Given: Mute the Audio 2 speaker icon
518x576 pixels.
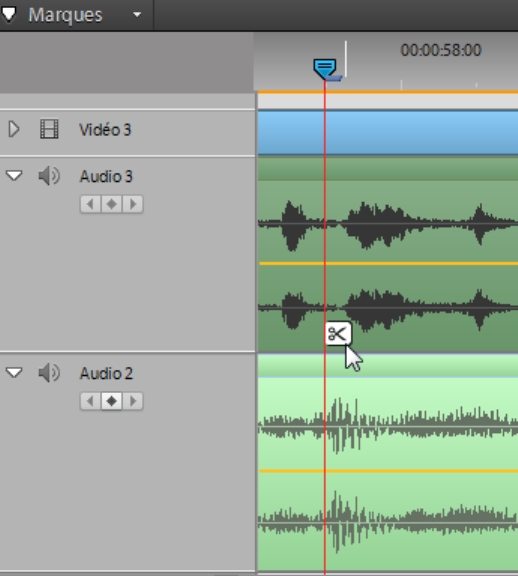Looking at the screenshot, I should tap(49, 373).
